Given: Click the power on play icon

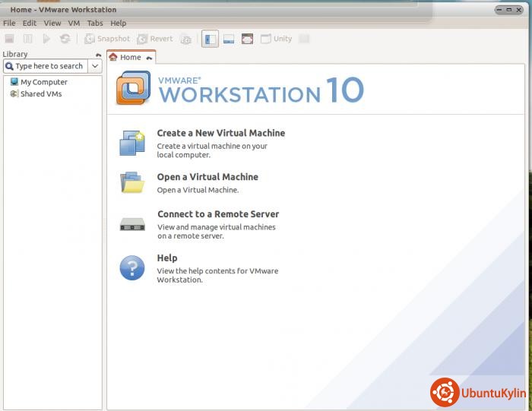Looking at the screenshot, I should coord(46,39).
